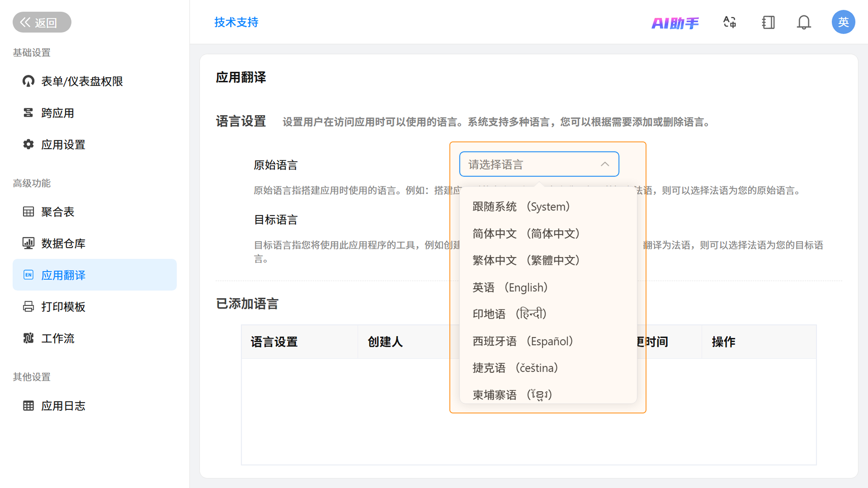Open the notebook icon in header
Screen dimensions: 868x488
coord(768,22)
